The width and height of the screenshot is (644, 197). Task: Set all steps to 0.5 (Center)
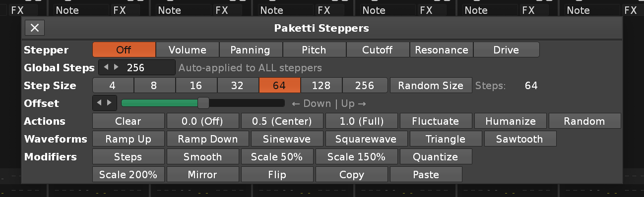click(x=282, y=121)
